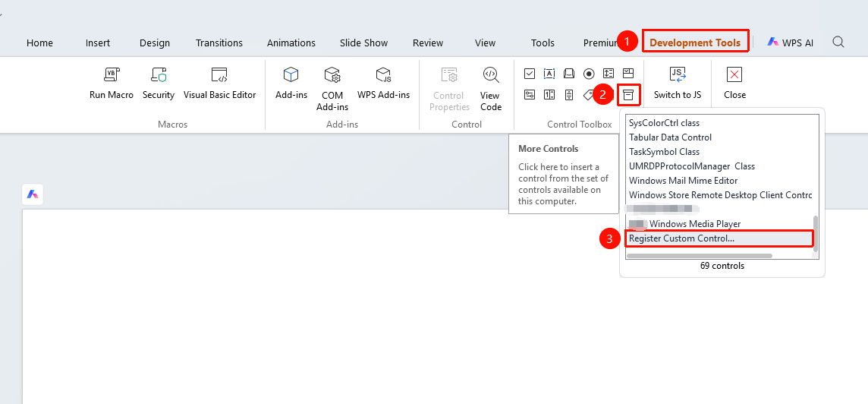Close the Development Tools ribbon

pos(734,83)
